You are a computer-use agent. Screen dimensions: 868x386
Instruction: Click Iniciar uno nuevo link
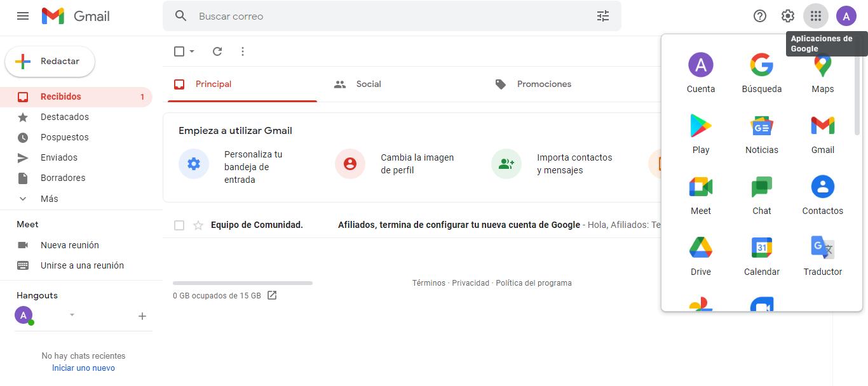point(83,368)
